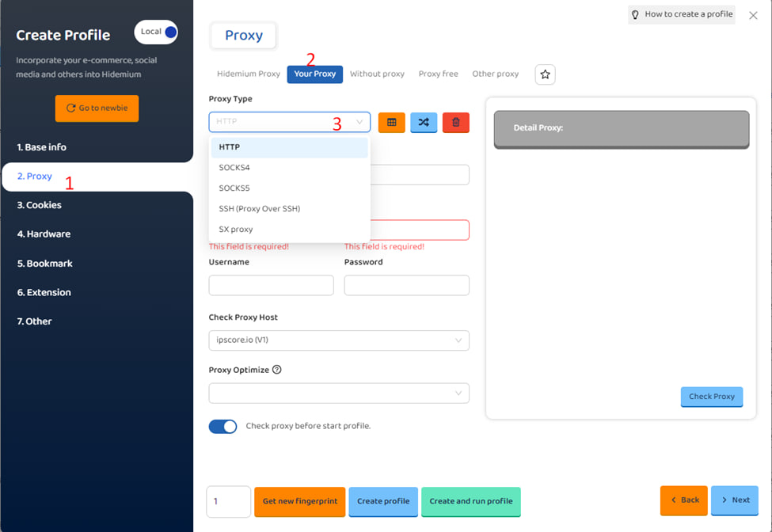Switch to the Hidemium Proxy tab
Viewport: 772px width, 532px height.
coord(248,74)
